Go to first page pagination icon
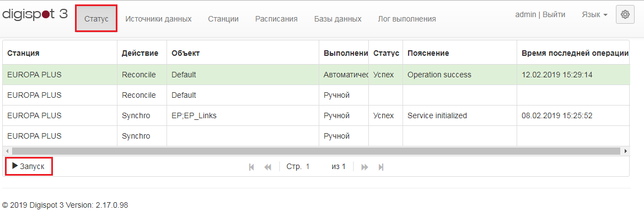 pyautogui.click(x=252, y=167)
